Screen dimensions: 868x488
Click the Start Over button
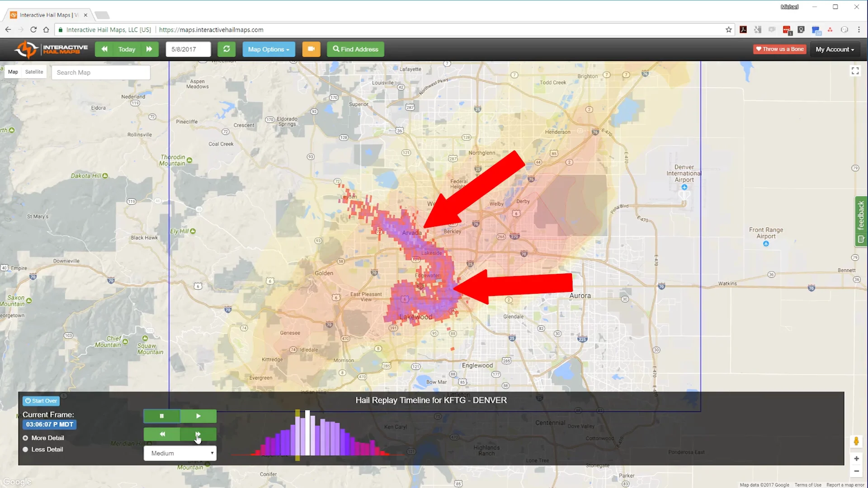tap(41, 401)
